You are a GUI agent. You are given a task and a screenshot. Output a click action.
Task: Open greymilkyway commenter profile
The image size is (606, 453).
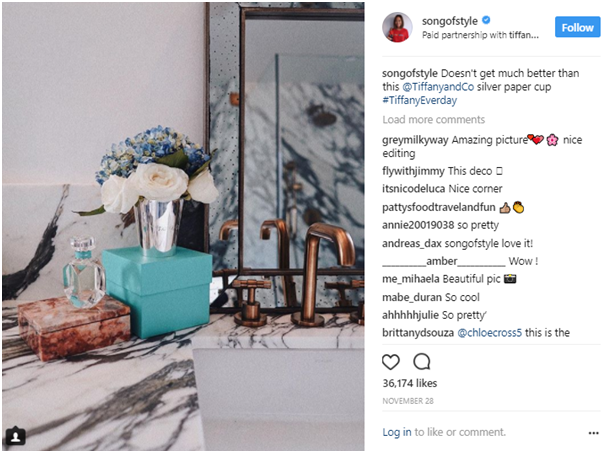415,140
